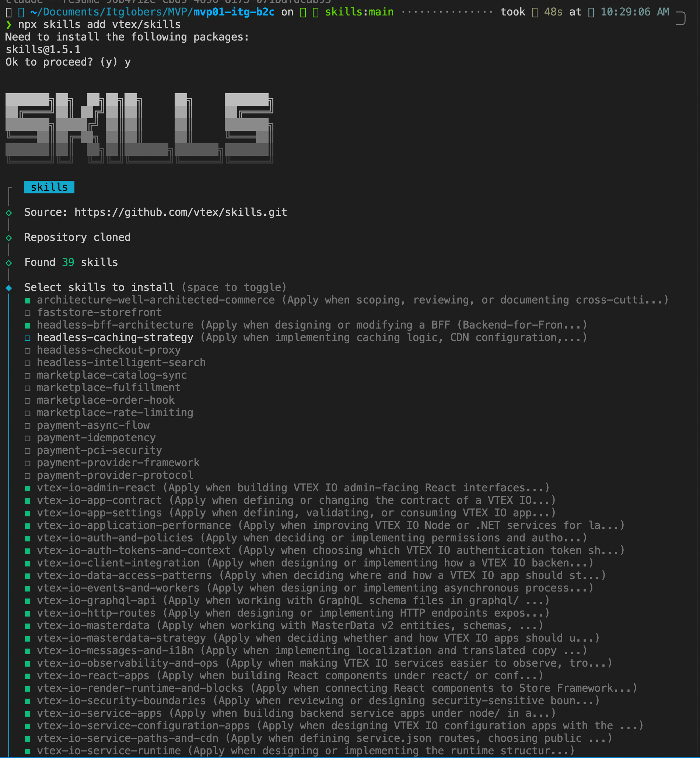Deselect vtex-io-client-integration checkbox
Viewport: 700px width, 758px height.
27,564
